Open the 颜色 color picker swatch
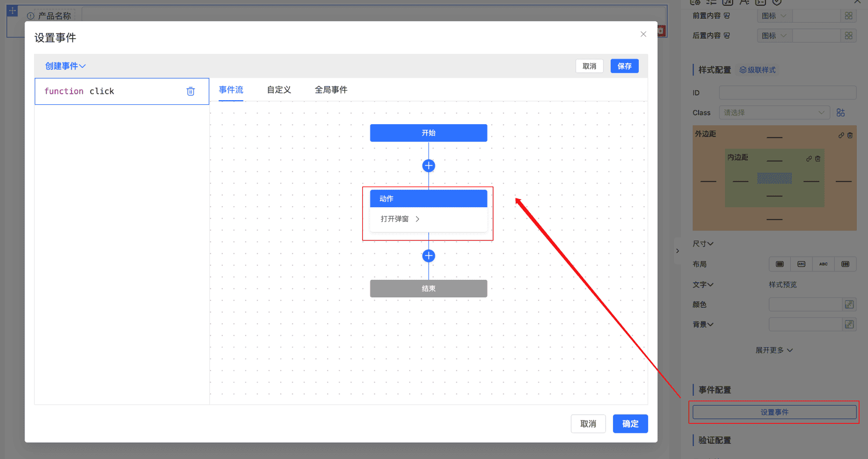The width and height of the screenshot is (868, 459). tap(849, 304)
